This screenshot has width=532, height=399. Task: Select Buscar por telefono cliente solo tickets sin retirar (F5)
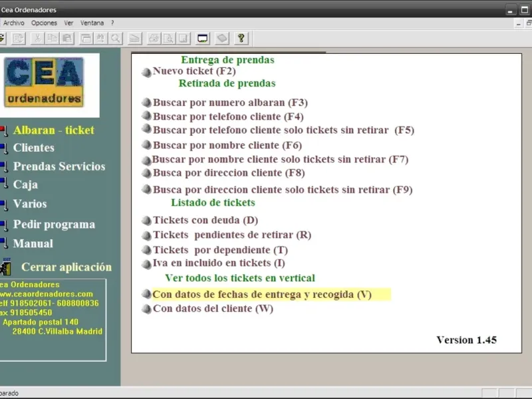tap(284, 130)
